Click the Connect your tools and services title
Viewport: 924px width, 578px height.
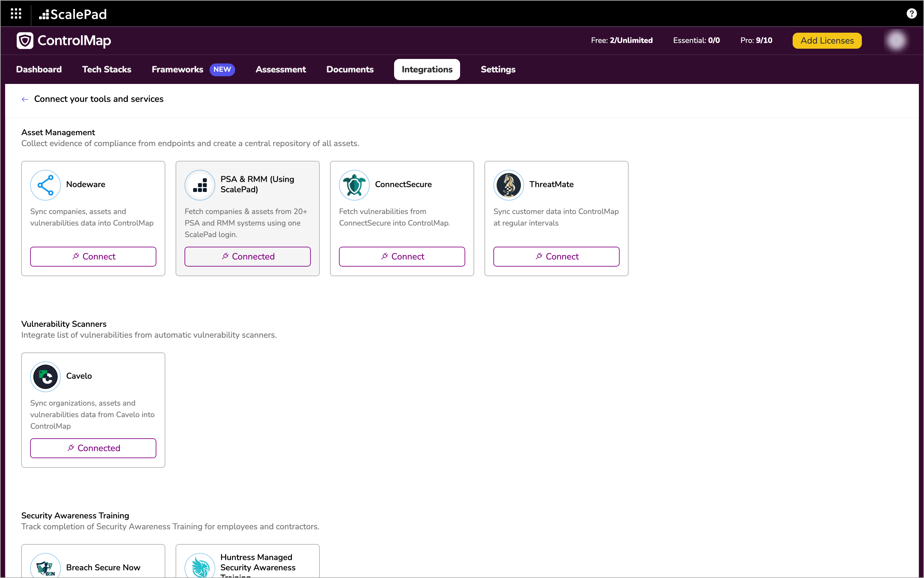[x=99, y=99]
